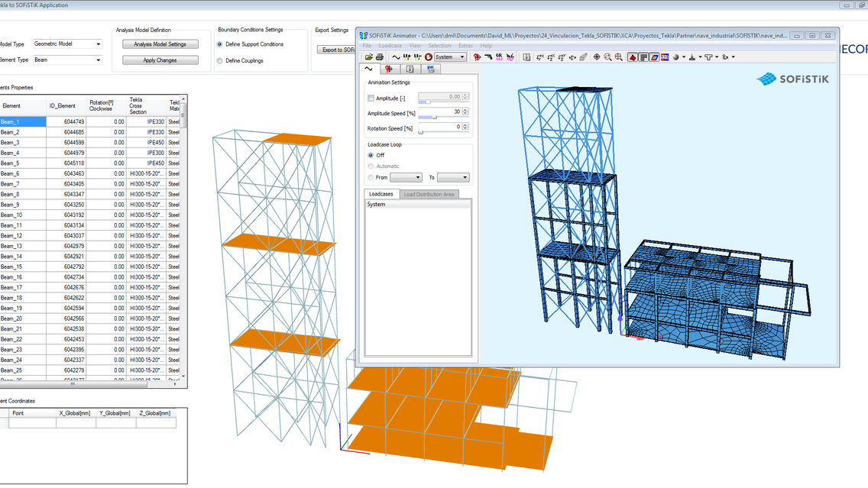
Task: Open the To loadcase dropdown
Action: (453, 178)
